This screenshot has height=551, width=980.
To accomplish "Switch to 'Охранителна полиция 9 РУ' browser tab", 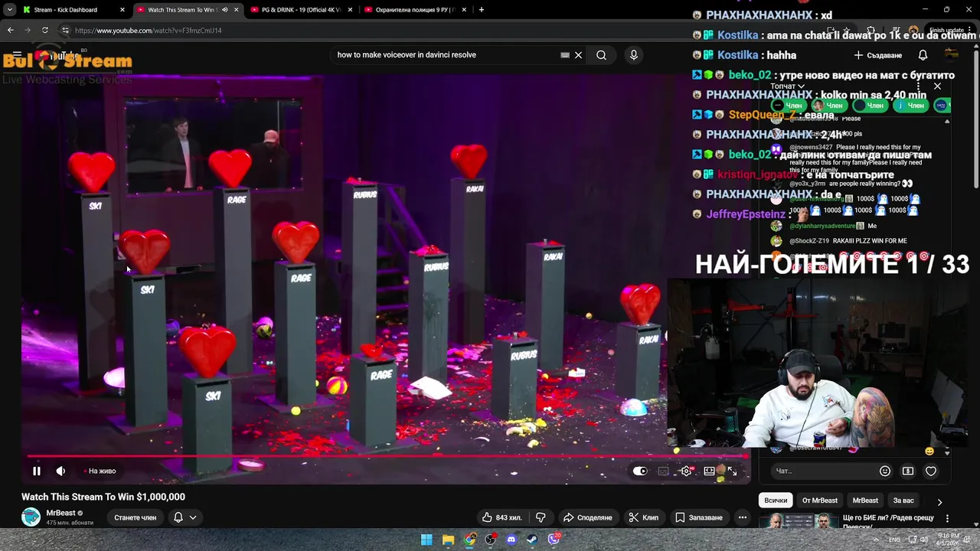I will 414,10.
